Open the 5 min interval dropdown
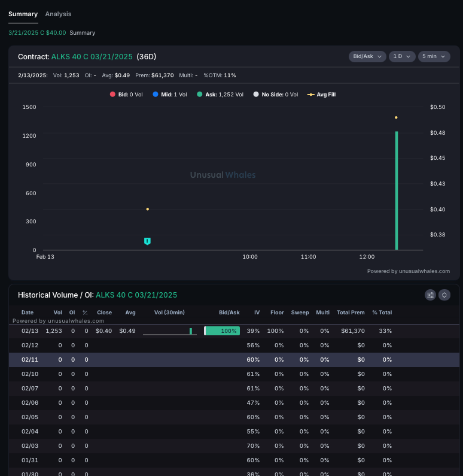Screen dimensions: 463x476 [x=434, y=56]
